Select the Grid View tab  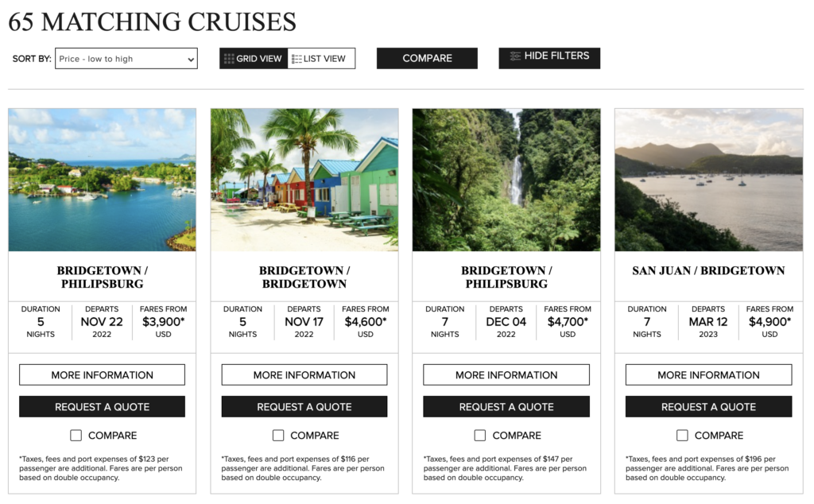(253, 58)
